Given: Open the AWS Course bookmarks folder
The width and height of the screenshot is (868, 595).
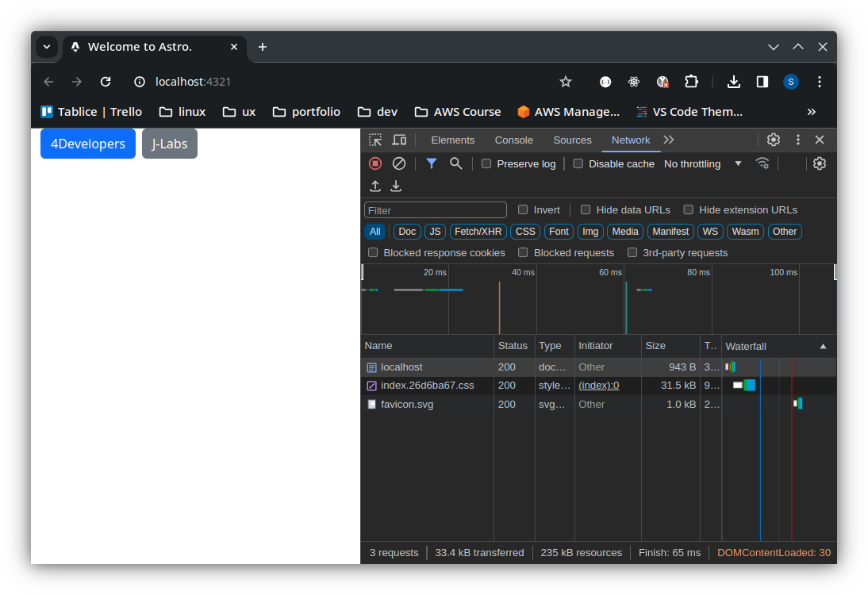Looking at the screenshot, I should point(458,112).
